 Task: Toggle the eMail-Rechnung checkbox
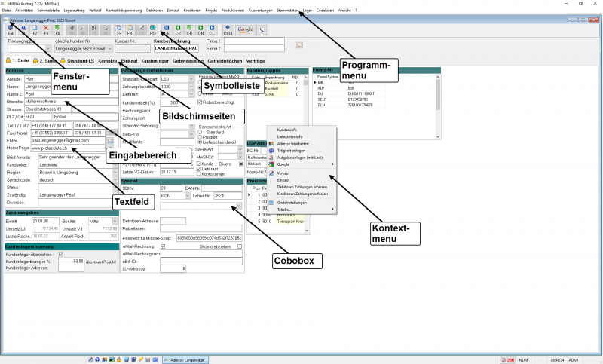(163, 246)
